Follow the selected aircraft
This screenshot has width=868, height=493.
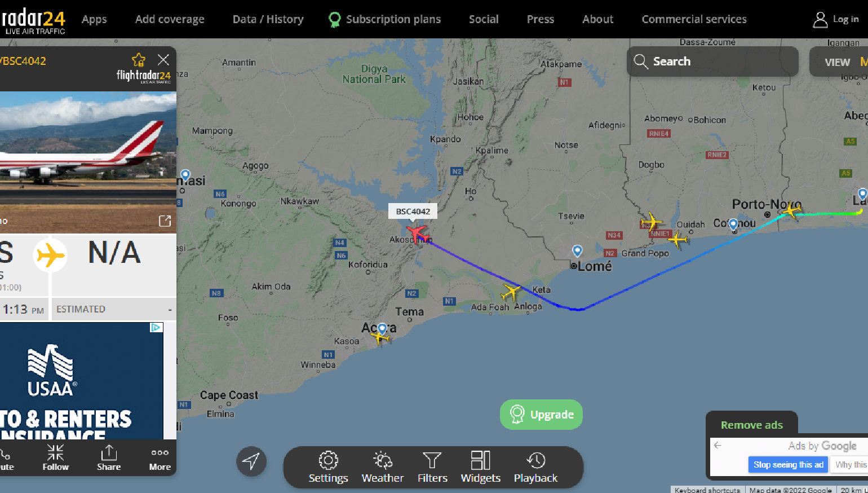(x=55, y=457)
